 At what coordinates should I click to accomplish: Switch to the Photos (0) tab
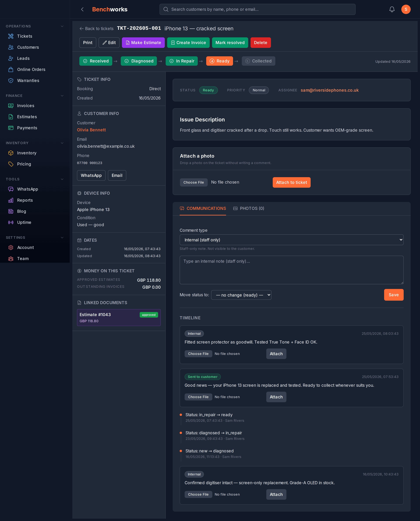(x=249, y=209)
